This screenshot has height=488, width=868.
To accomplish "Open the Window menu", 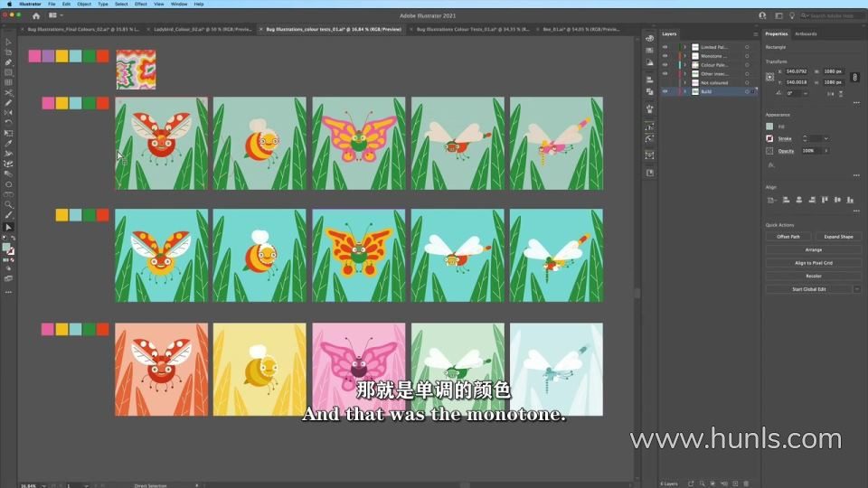I will point(179,4).
